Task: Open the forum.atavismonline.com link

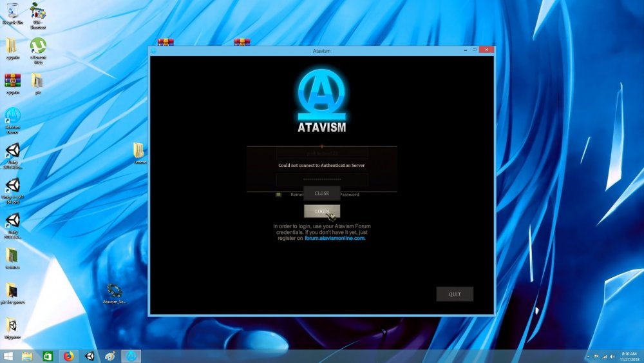Action: tap(335, 239)
